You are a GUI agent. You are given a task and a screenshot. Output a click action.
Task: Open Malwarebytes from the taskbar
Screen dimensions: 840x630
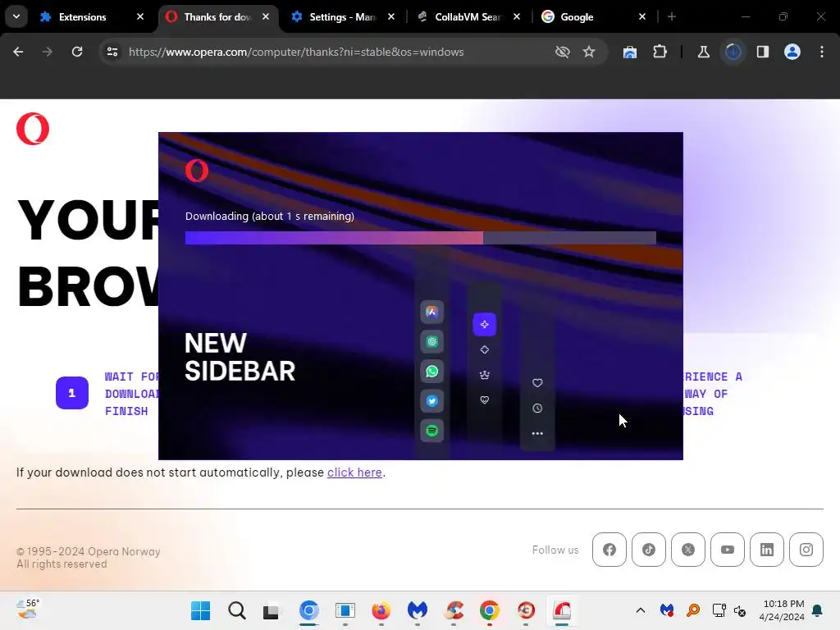tap(418, 610)
